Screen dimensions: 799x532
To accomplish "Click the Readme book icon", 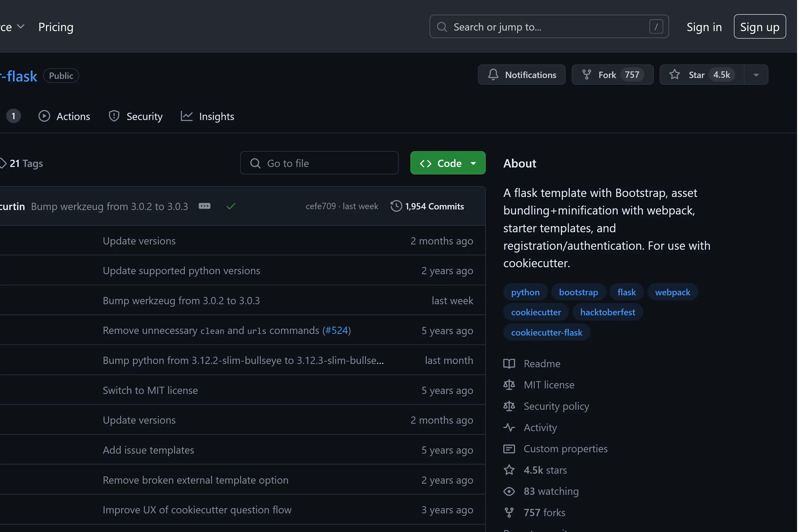I will [x=509, y=364].
